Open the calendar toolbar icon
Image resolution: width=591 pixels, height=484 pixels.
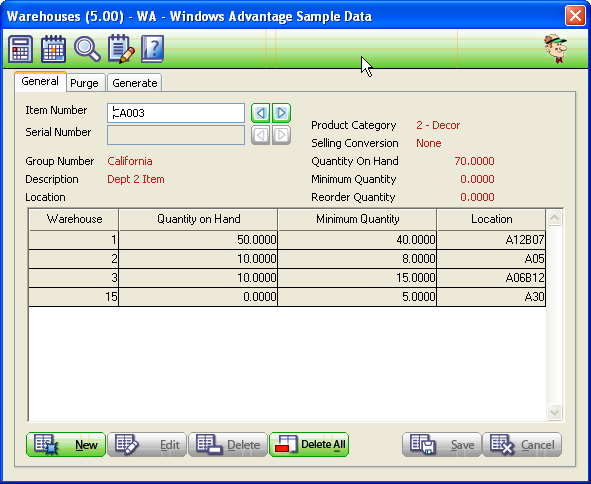(x=53, y=49)
